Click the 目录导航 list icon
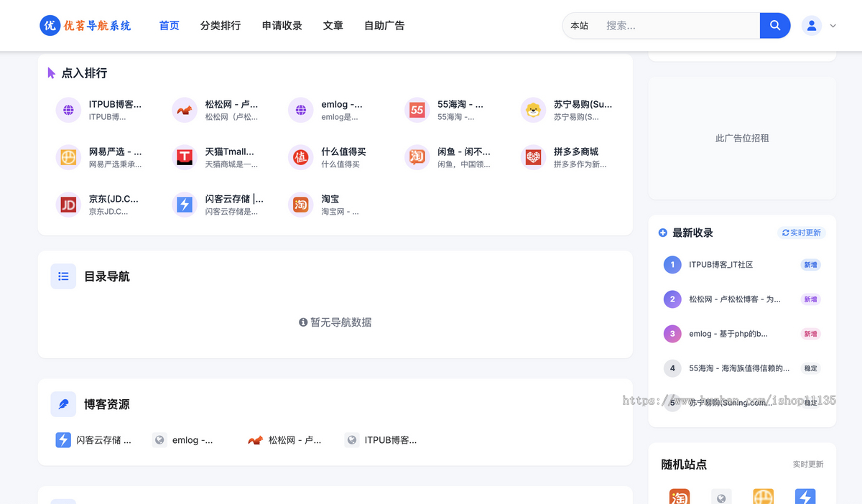This screenshot has width=862, height=504. click(x=63, y=276)
